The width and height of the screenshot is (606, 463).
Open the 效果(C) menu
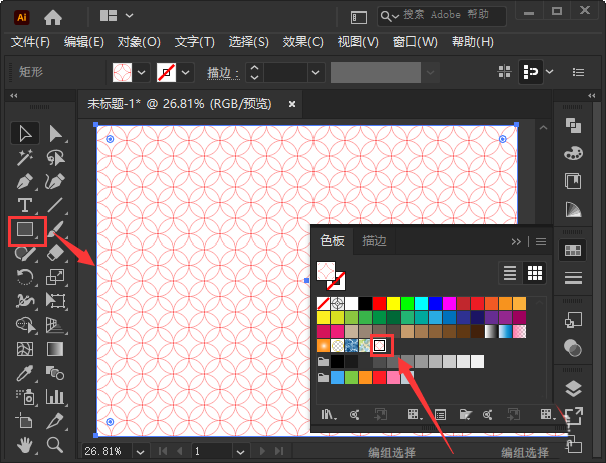tap(303, 42)
